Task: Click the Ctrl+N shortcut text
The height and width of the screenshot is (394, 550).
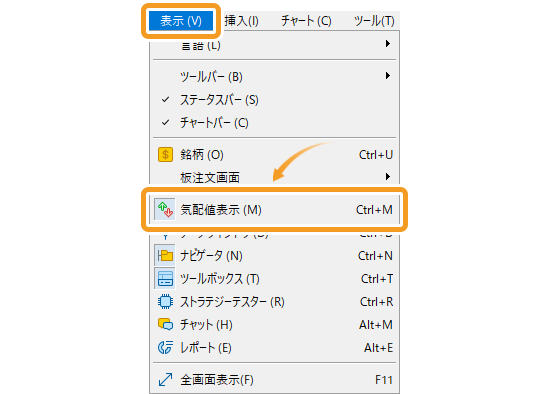Action: (x=375, y=256)
